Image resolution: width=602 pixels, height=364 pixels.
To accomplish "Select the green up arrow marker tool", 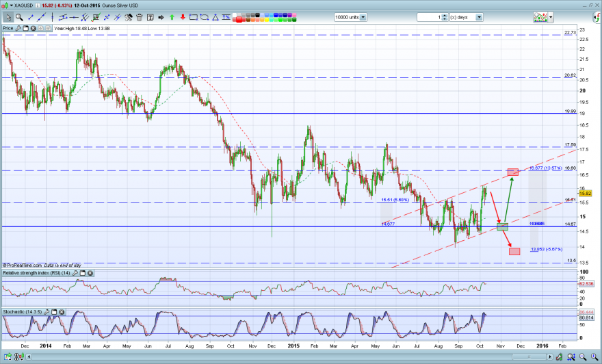I will (172, 17).
